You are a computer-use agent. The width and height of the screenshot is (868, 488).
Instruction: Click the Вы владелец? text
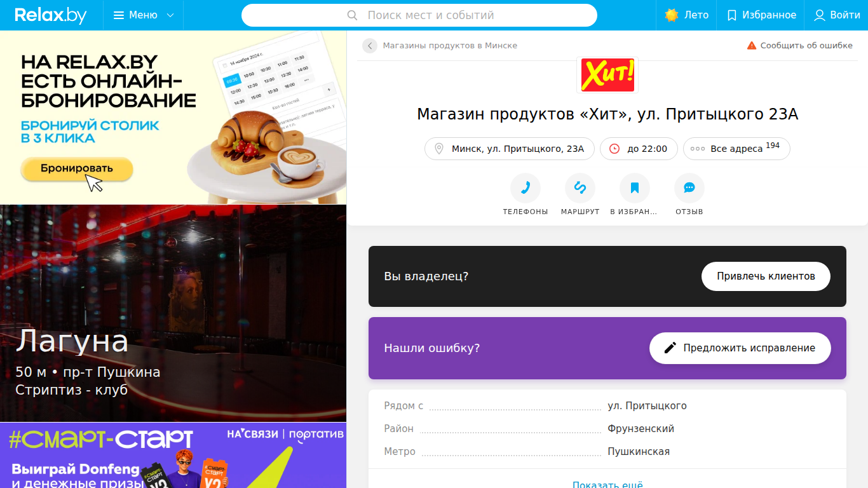point(426,276)
